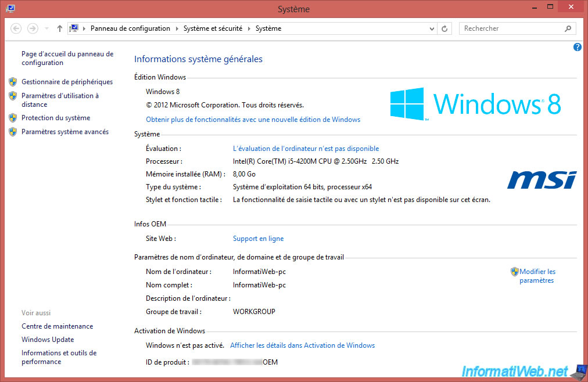Click shield icon beside Protection du système
The height and width of the screenshot is (382, 588).
pos(13,118)
